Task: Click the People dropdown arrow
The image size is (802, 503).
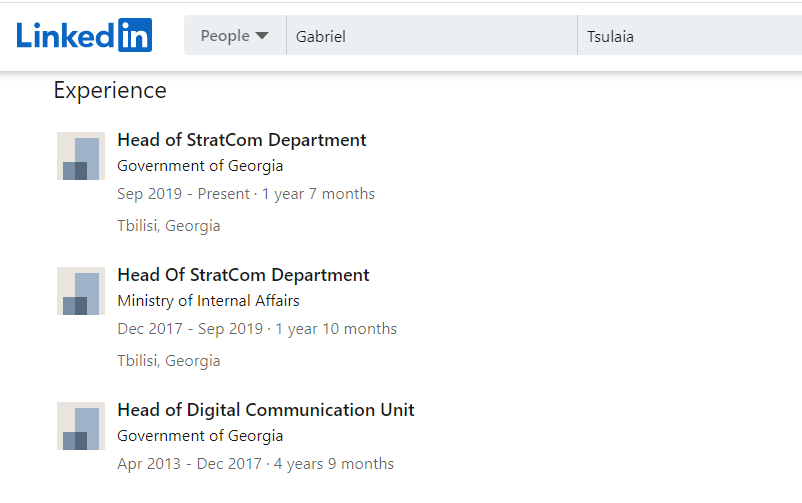Action: 262,36
